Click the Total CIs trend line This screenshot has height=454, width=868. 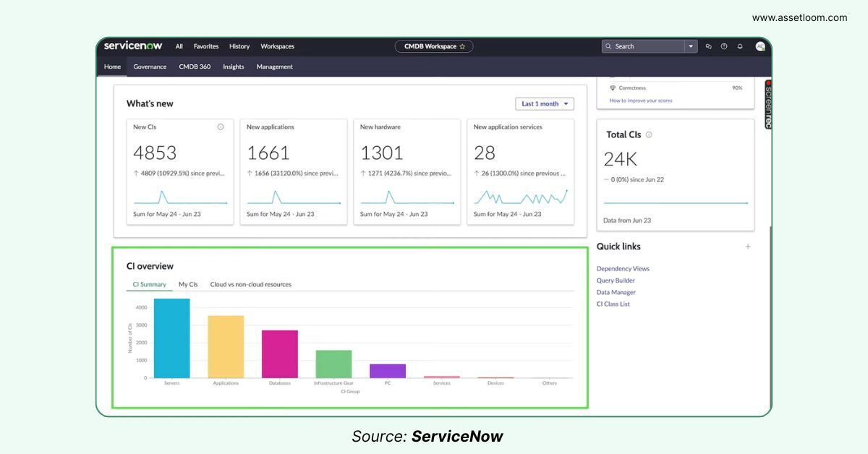pyautogui.click(x=676, y=203)
